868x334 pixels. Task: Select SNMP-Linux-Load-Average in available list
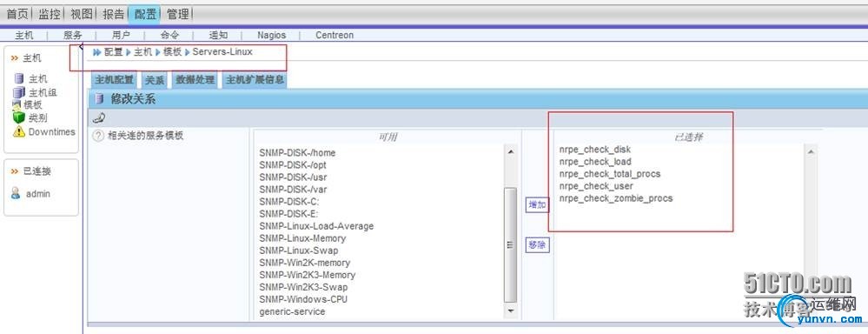click(316, 226)
